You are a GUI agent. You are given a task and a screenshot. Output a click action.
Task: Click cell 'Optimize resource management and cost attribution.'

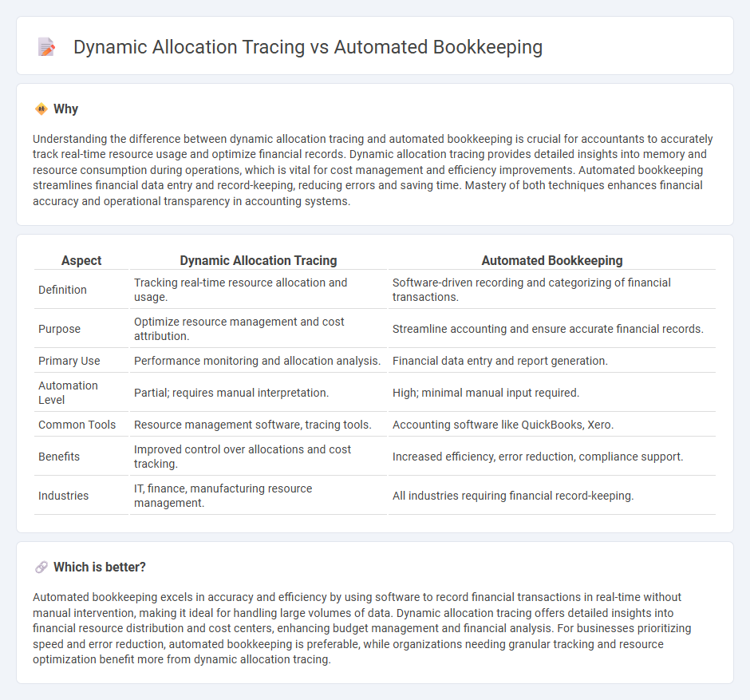point(259,329)
